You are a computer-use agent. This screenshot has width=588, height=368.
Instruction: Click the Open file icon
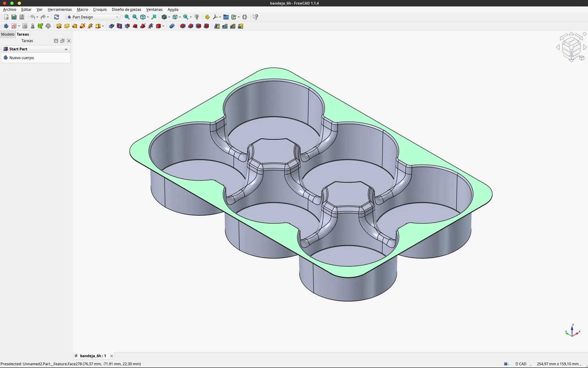(14, 17)
